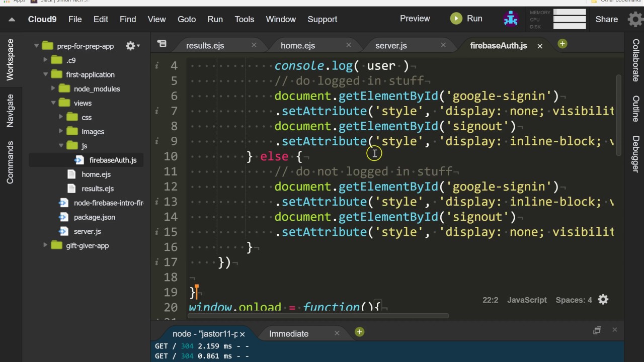Switch to the server.js tab
The height and width of the screenshot is (362, 644).
click(391, 45)
